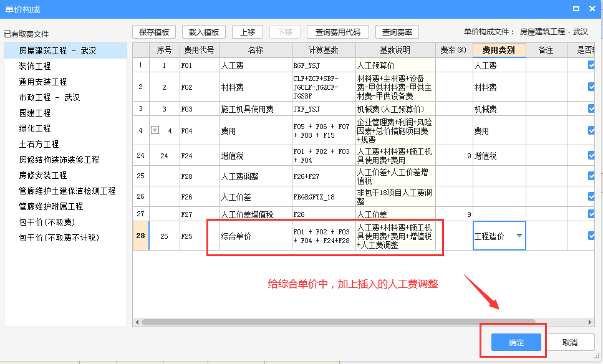Click the 基数说明 column header
The height and width of the screenshot is (364, 603).
click(x=395, y=50)
